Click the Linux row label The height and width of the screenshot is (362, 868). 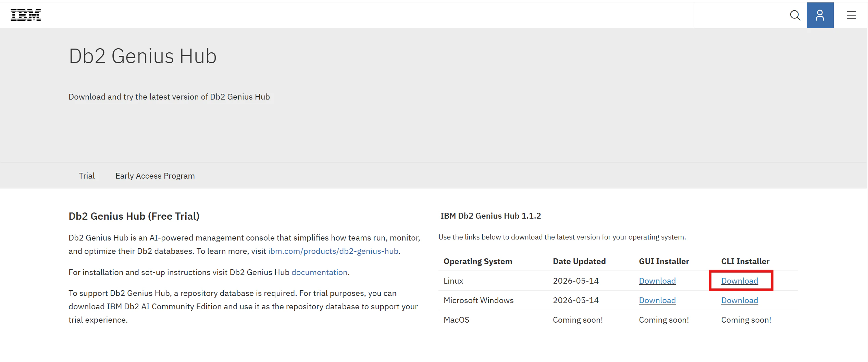[x=453, y=281]
